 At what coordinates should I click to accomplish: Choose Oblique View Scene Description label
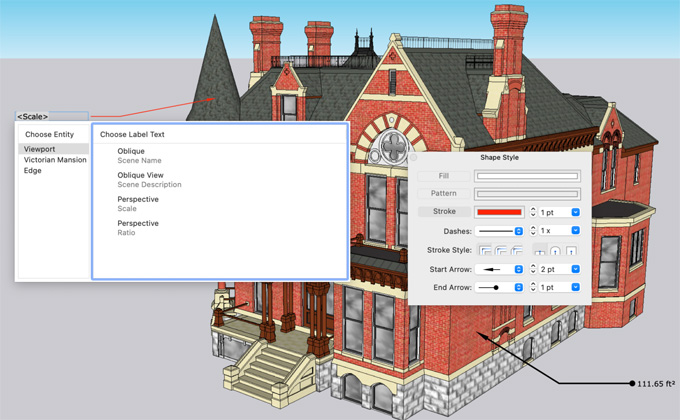[149, 180]
